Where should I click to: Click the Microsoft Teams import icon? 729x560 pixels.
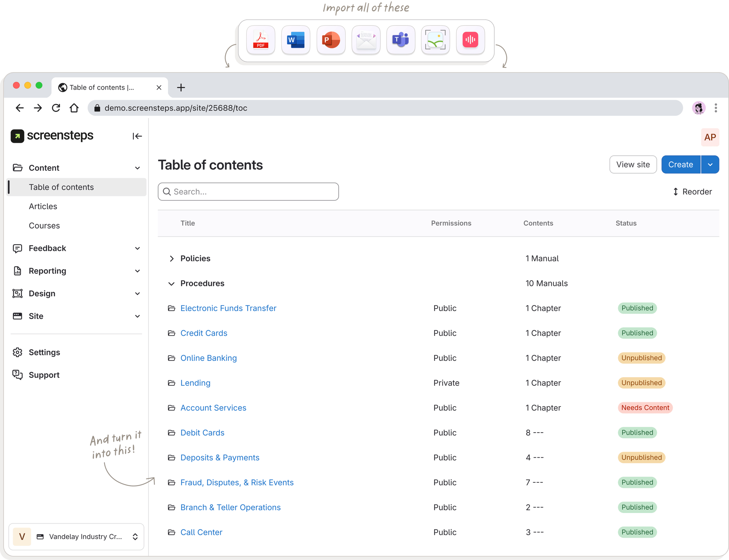400,40
